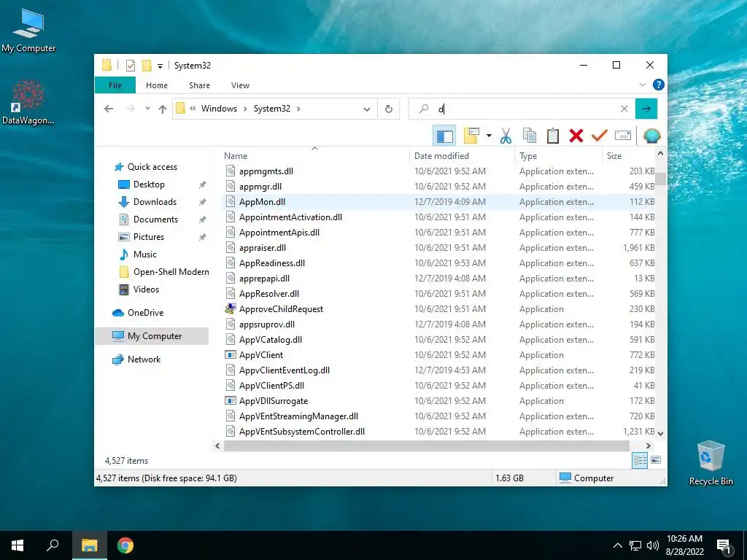The width and height of the screenshot is (747, 560).
Task: Open the recent locations dropdown arrow
Action: coord(147,109)
